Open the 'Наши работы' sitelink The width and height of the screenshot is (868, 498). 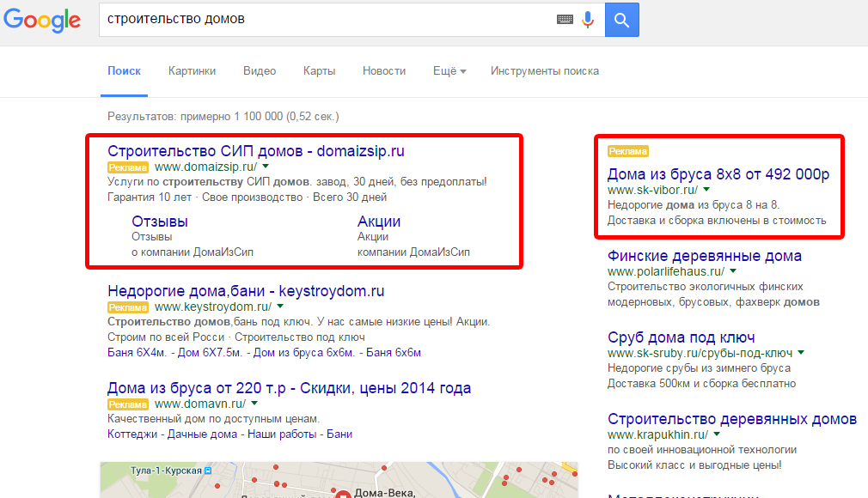(282, 434)
